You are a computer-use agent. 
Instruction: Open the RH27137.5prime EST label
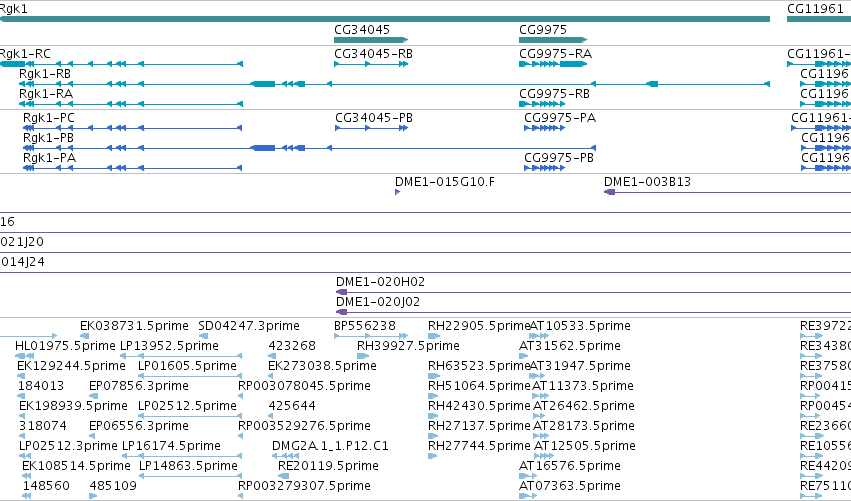[479, 426]
